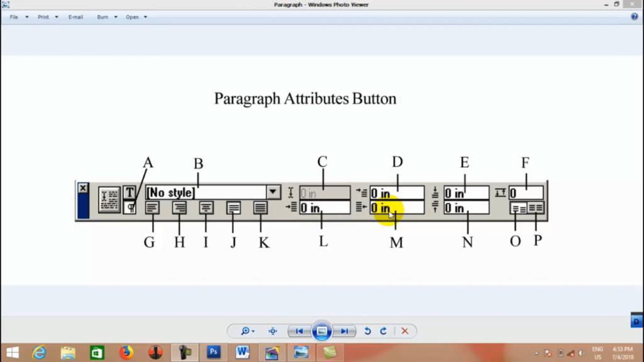
Task: Click the field under label E
Action: [466, 193]
